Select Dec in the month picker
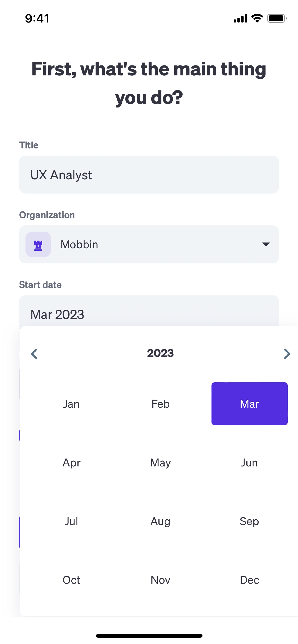 pos(249,580)
